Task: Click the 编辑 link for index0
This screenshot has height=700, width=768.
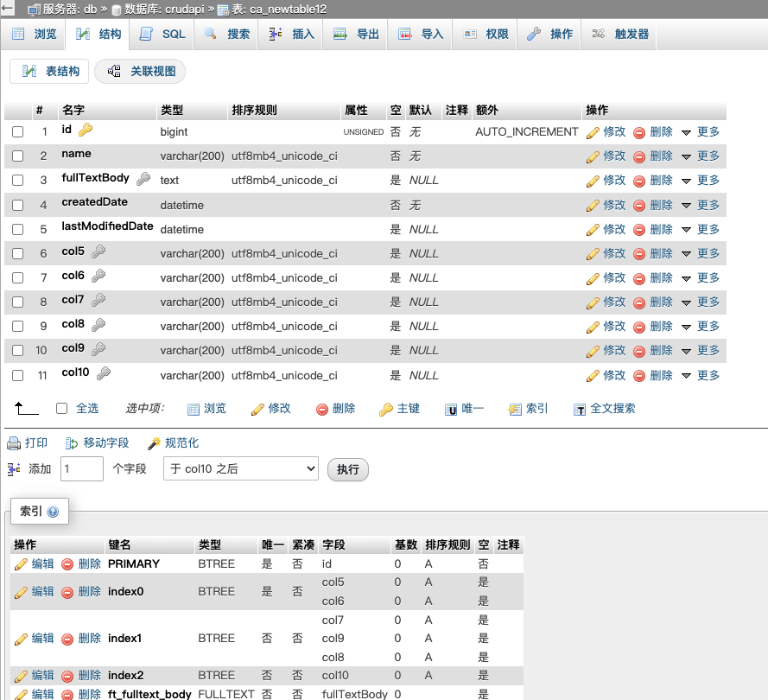Action: click(x=41, y=591)
